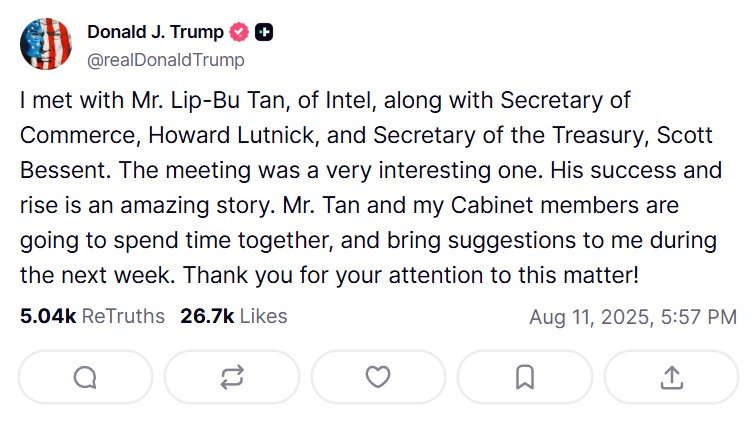
Task: Click the reply speech bubble icon
Action: (85, 377)
